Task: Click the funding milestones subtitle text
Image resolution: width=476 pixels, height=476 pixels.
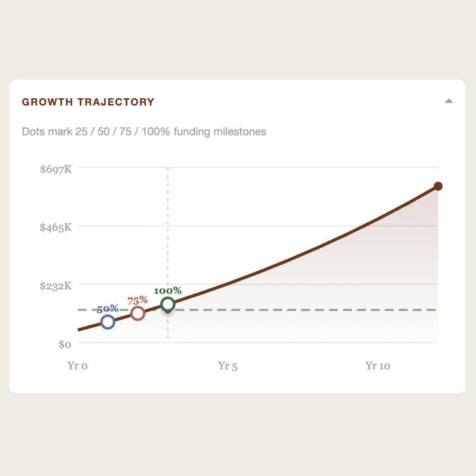Action: point(144,131)
